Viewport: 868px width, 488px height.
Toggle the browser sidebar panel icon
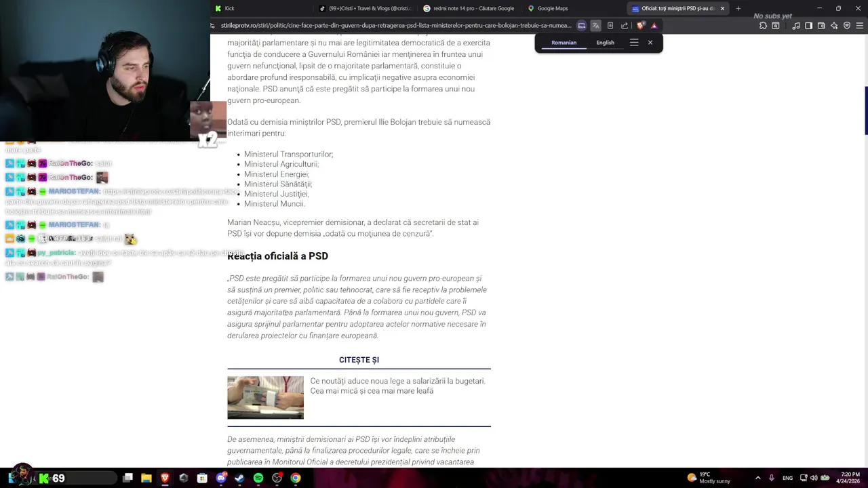pos(808,25)
